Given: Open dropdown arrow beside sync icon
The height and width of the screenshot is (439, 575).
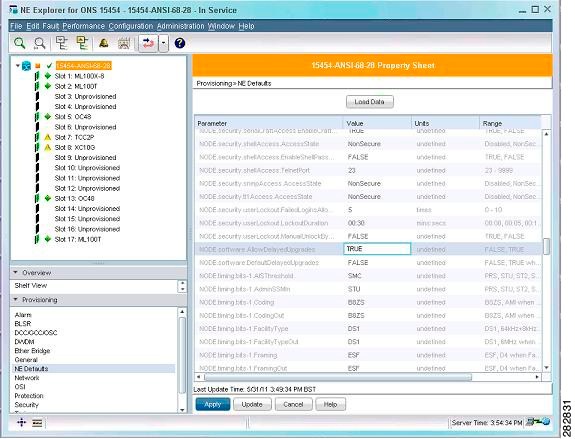Looking at the screenshot, I should tap(164, 43).
